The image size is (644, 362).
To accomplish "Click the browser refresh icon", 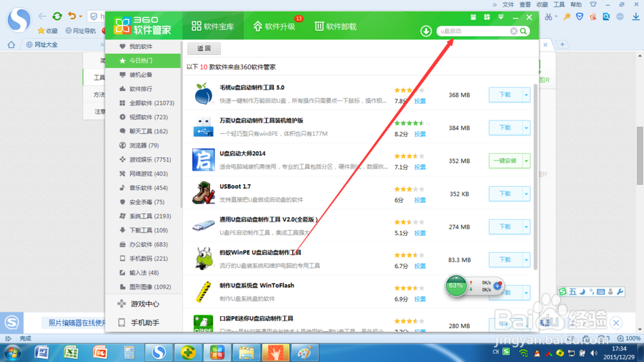I will [57, 16].
